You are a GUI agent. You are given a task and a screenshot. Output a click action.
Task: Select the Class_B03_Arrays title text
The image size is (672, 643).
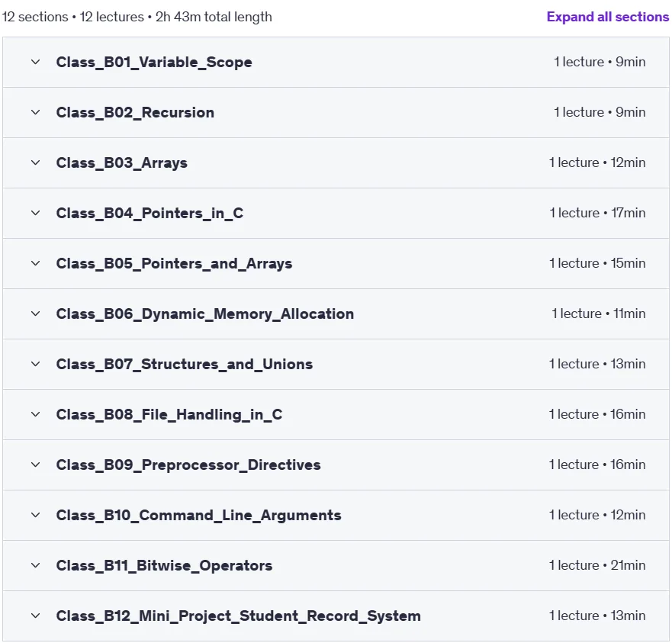[122, 163]
